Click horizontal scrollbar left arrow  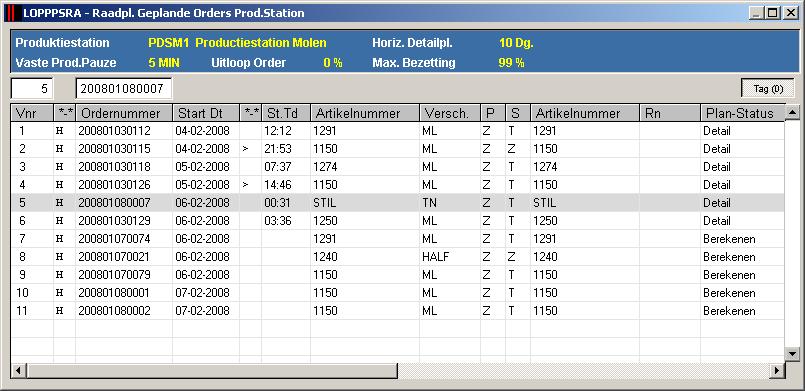[19, 370]
